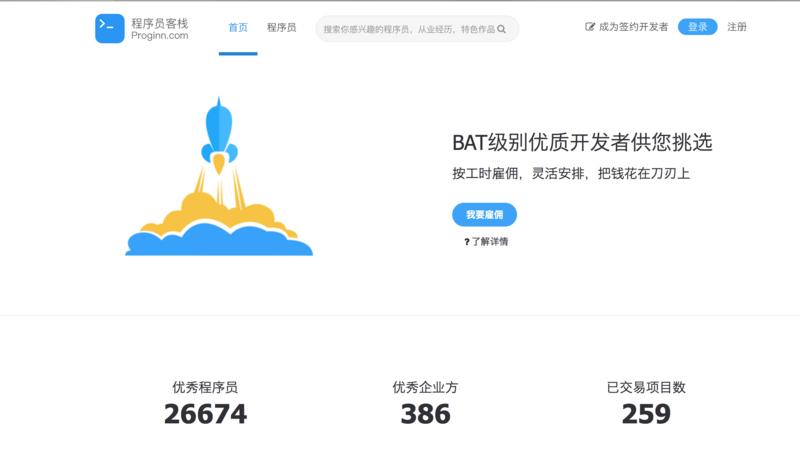Click the 注册 link
Screen dimensions: 800x463
pos(737,27)
